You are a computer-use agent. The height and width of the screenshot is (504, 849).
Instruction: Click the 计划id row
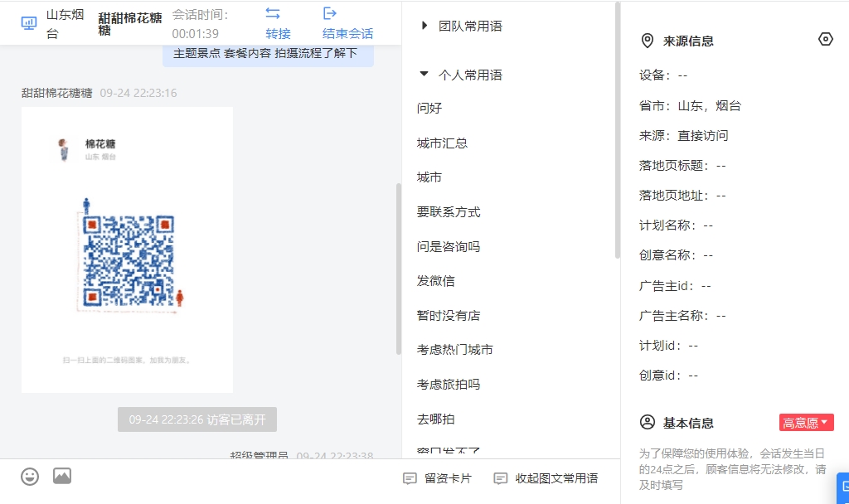[669, 346]
